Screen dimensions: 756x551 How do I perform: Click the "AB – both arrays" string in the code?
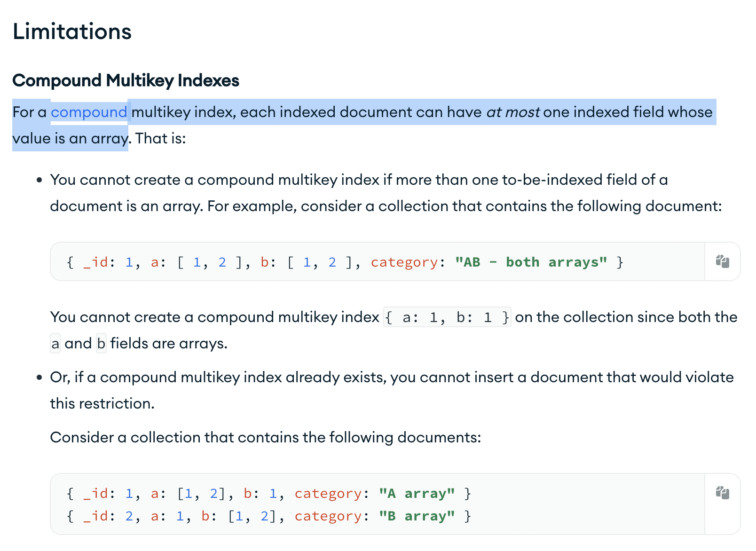coord(530,262)
